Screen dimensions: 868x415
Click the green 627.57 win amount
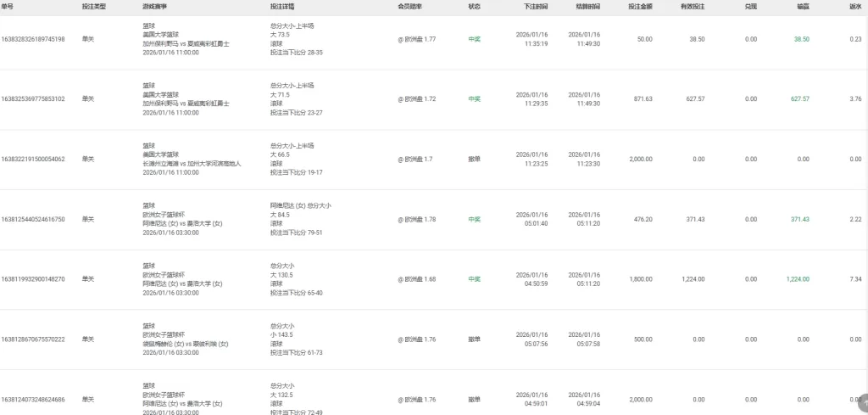(800, 98)
